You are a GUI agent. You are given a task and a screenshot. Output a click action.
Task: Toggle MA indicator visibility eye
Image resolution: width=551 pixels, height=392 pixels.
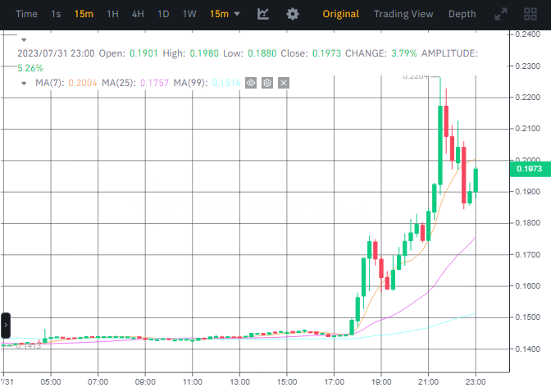[251, 83]
